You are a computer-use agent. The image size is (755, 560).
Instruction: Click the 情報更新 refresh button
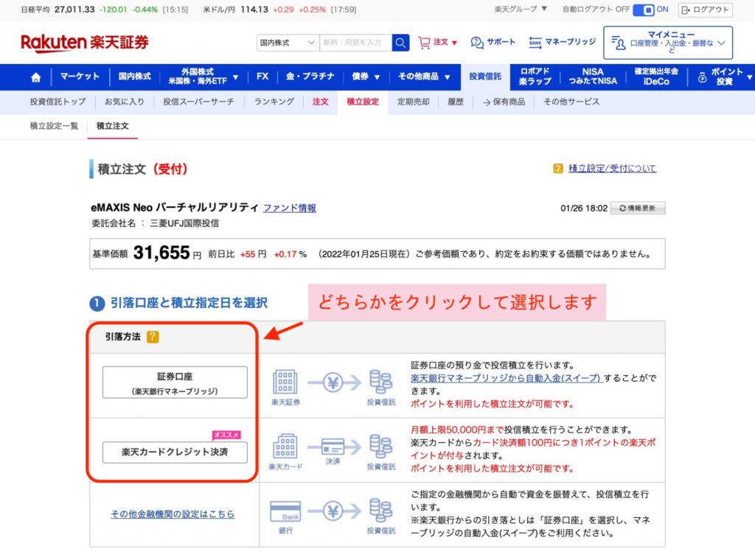point(638,209)
